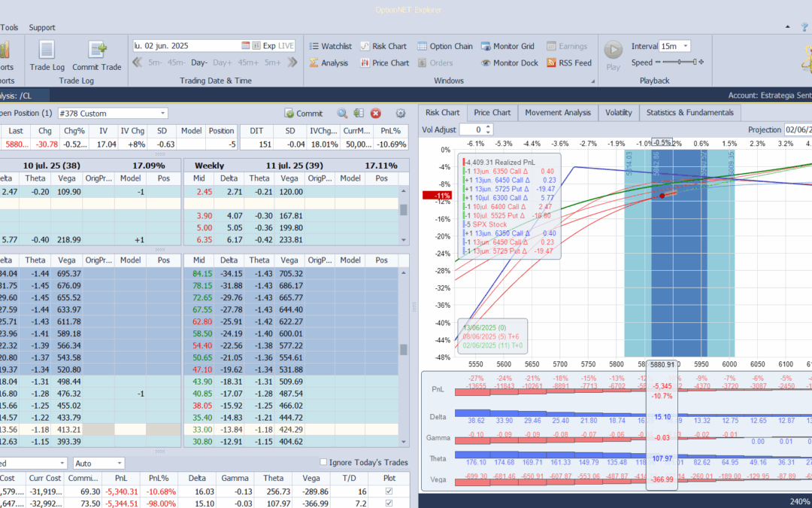The width and height of the screenshot is (812, 508).
Task: Collapse the ribbon with the up arrow
Action: 788,27
